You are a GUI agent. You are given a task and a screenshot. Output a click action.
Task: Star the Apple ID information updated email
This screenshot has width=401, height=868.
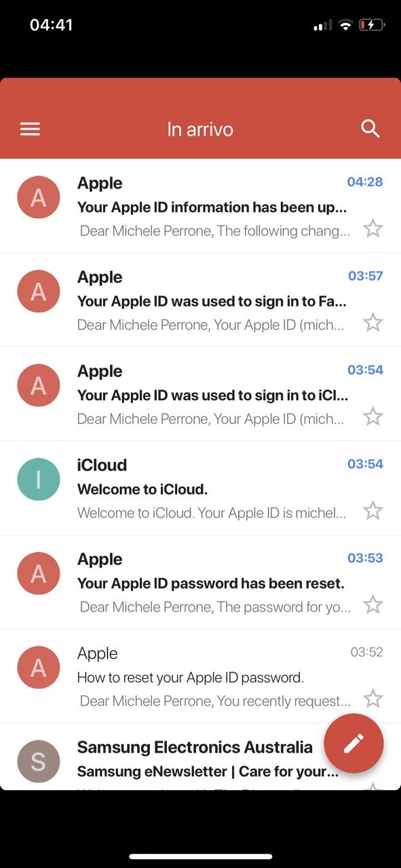(373, 229)
